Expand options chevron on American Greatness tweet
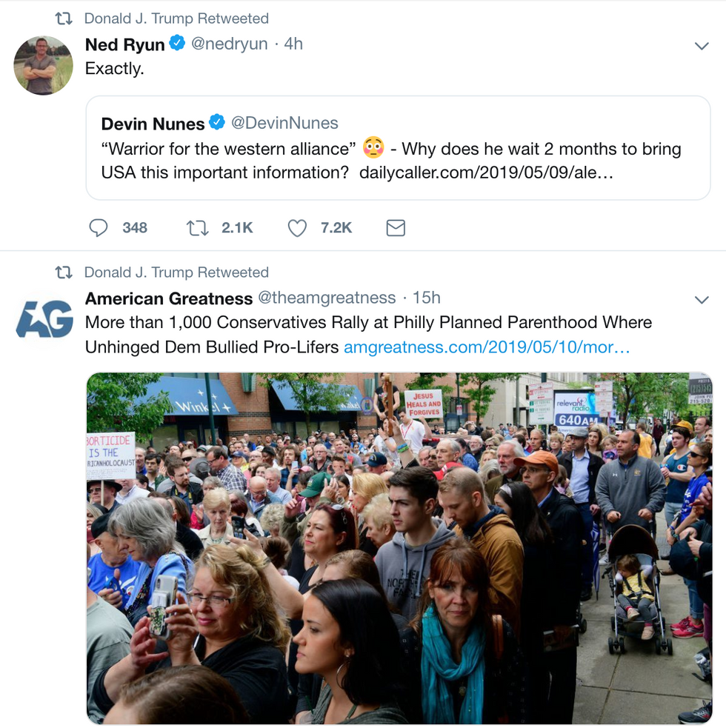 click(702, 299)
